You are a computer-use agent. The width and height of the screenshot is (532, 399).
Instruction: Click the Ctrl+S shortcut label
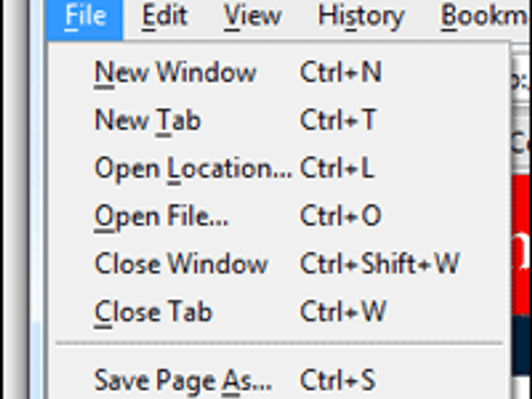click(338, 380)
